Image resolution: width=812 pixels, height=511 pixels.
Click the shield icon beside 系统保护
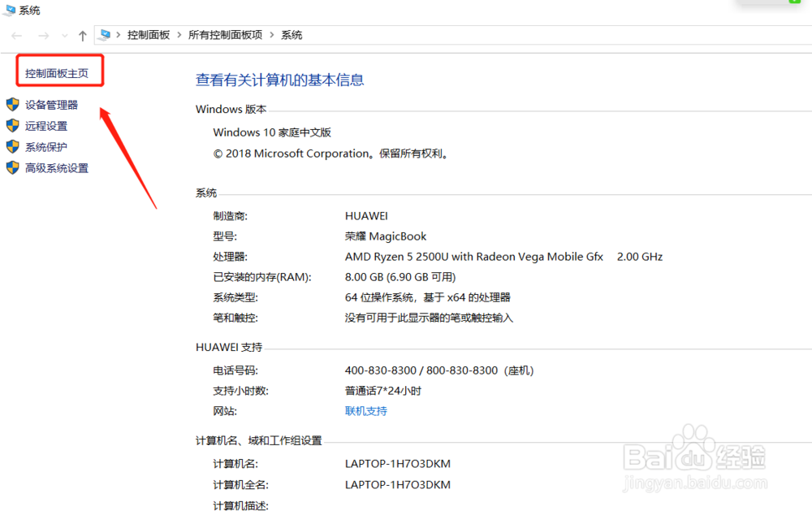pyautogui.click(x=12, y=146)
